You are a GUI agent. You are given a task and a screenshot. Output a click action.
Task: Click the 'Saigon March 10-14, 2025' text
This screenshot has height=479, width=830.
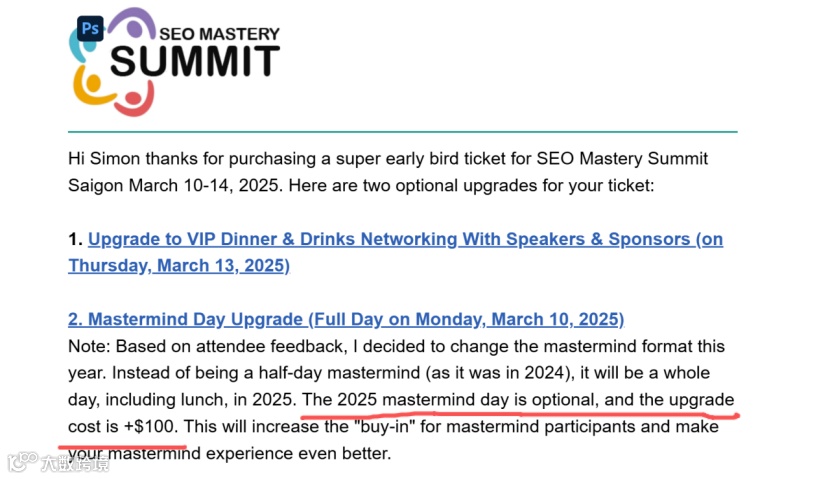tap(174, 185)
